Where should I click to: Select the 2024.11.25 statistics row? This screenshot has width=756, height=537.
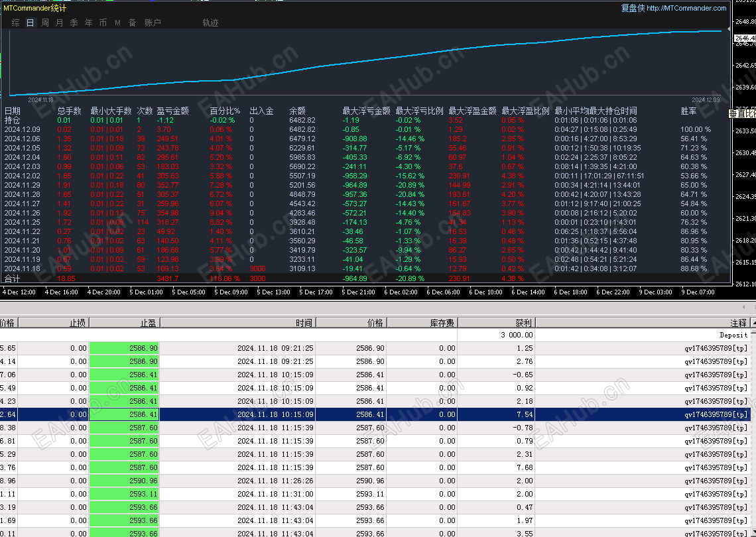coord(365,222)
